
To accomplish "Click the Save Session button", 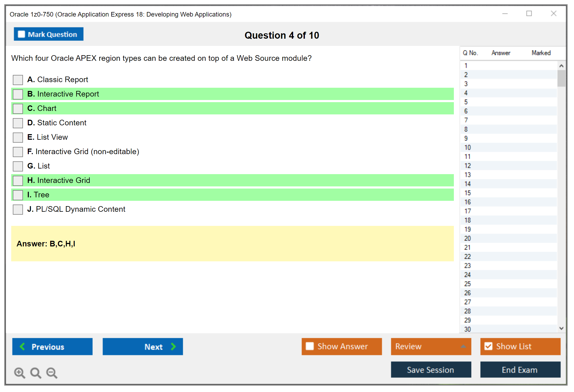I will (431, 370).
